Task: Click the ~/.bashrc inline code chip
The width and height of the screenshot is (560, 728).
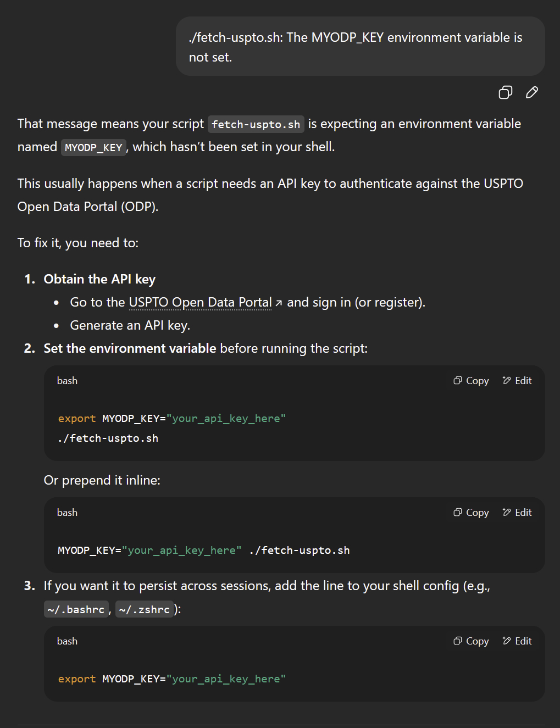Action: (76, 610)
